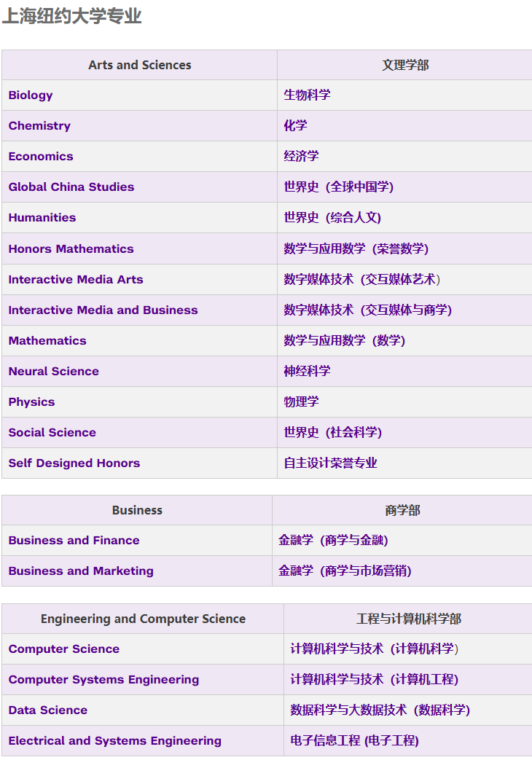Open Electrical and Systems Engineering link
The image size is (532, 760).
coord(115,740)
